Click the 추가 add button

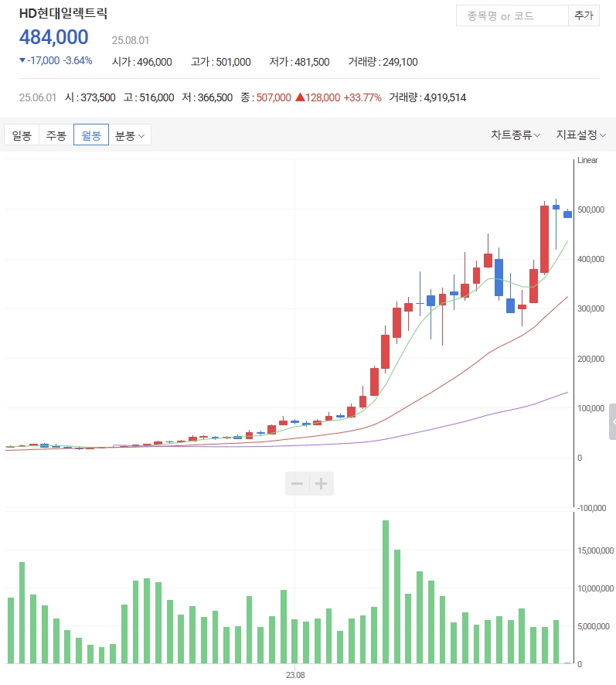click(584, 15)
